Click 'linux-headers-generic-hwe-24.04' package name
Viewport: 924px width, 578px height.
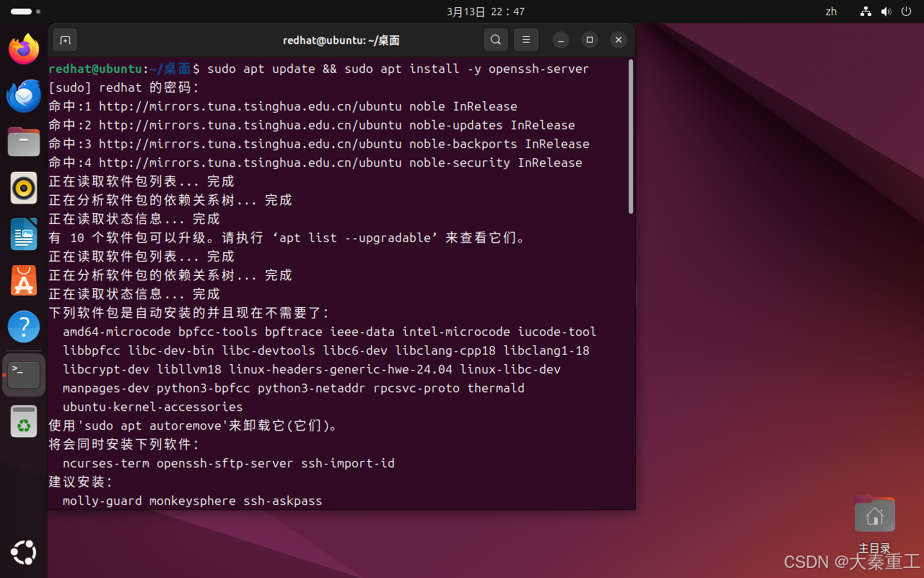point(341,369)
